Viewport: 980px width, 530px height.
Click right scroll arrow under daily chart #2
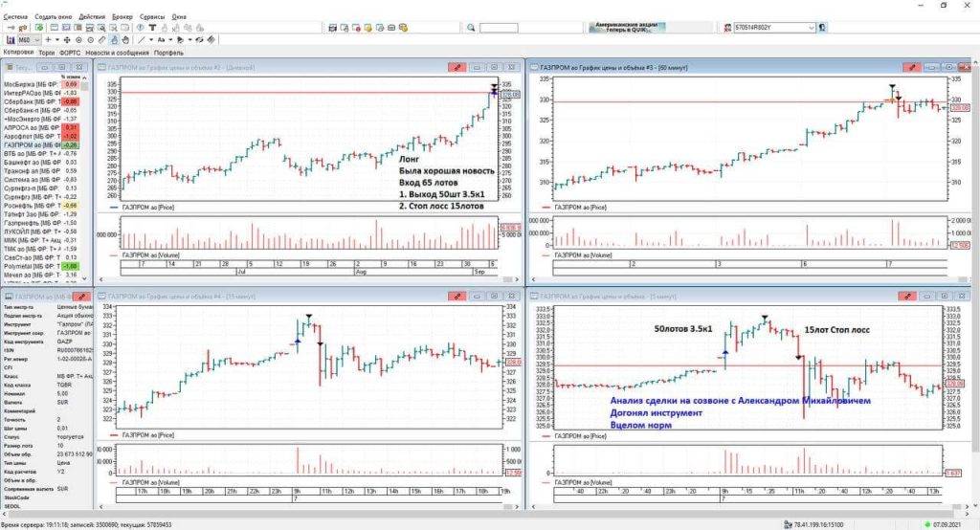516,279
